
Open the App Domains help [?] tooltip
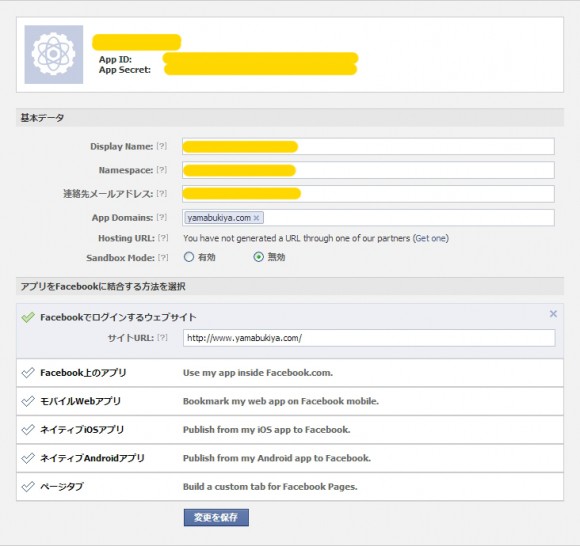click(162, 217)
